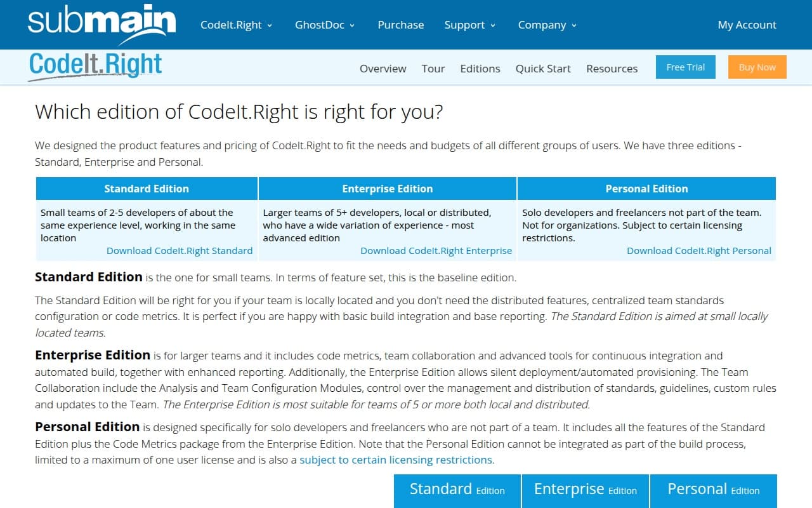Open the Resources section
Viewport: 812px width, 508px height.
click(612, 68)
